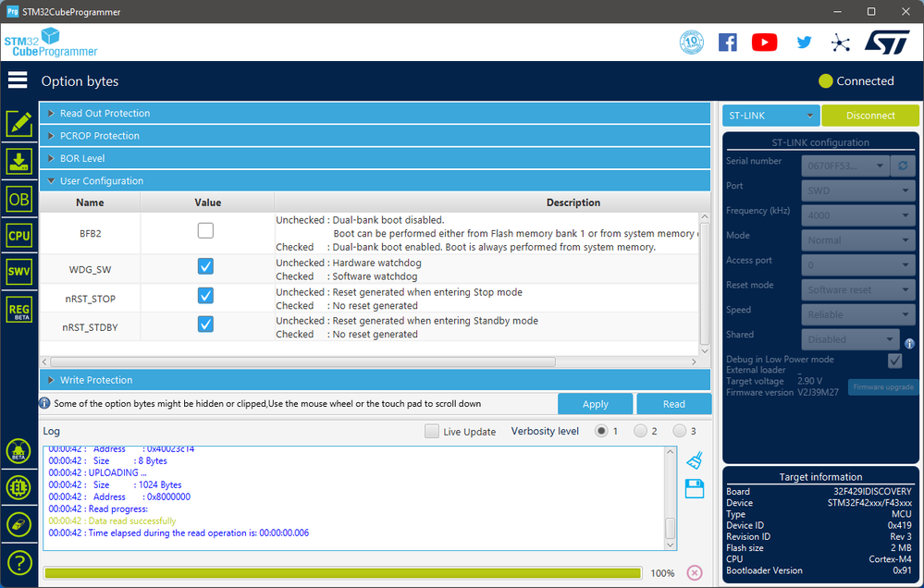Uncheck the WDG_SW checkbox
The image size is (924, 588).
205,266
